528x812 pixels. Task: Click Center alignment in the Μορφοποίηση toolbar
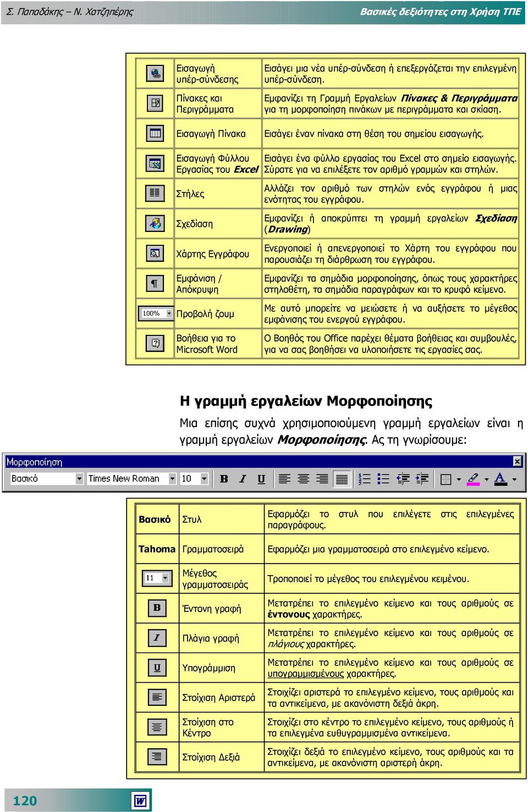click(x=303, y=479)
